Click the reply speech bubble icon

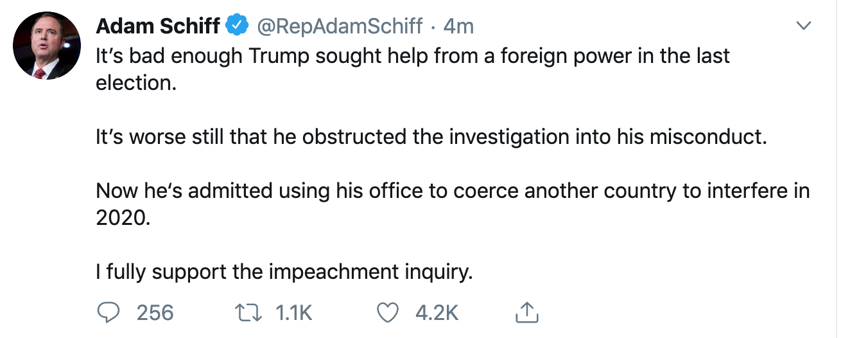coord(108,312)
